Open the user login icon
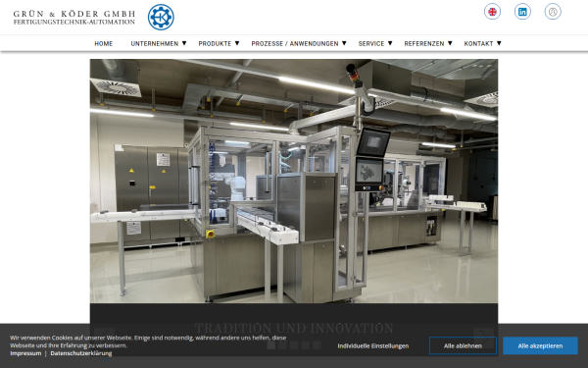Screen dimensions: 588x368 553,12
